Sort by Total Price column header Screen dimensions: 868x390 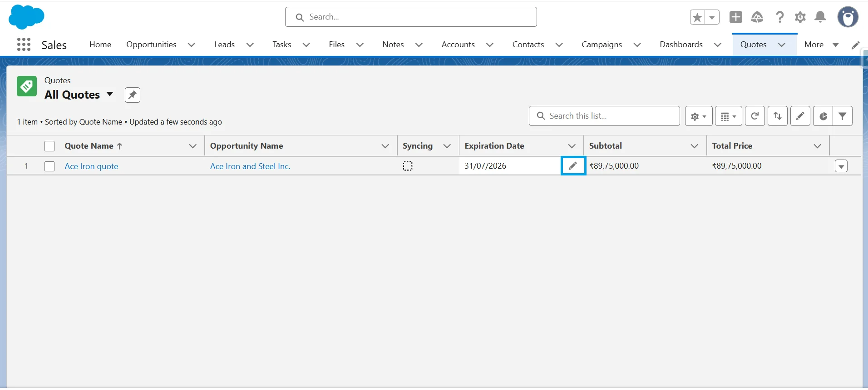point(732,146)
